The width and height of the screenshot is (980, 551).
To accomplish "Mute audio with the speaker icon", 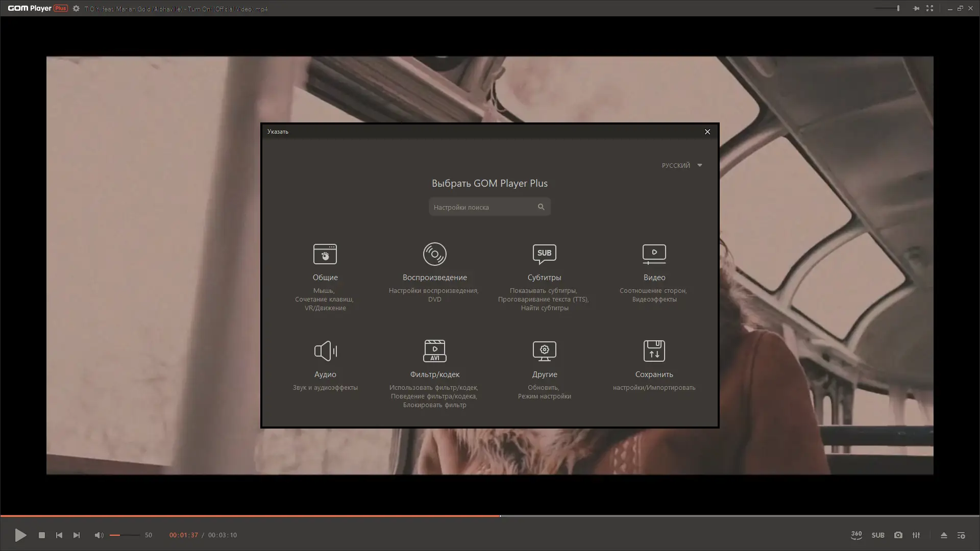I will [x=99, y=535].
